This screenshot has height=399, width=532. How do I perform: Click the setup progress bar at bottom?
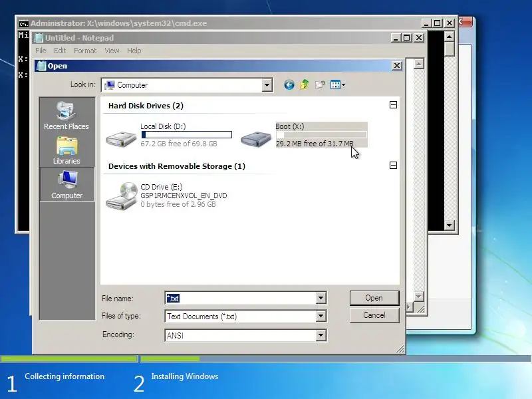pyautogui.click(x=266, y=358)
